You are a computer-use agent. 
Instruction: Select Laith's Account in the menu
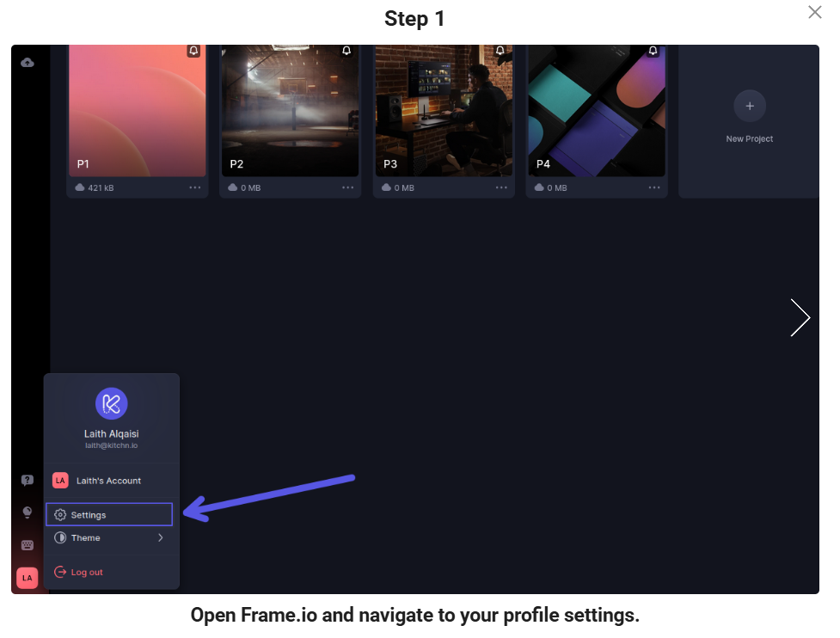pos(108,481)
